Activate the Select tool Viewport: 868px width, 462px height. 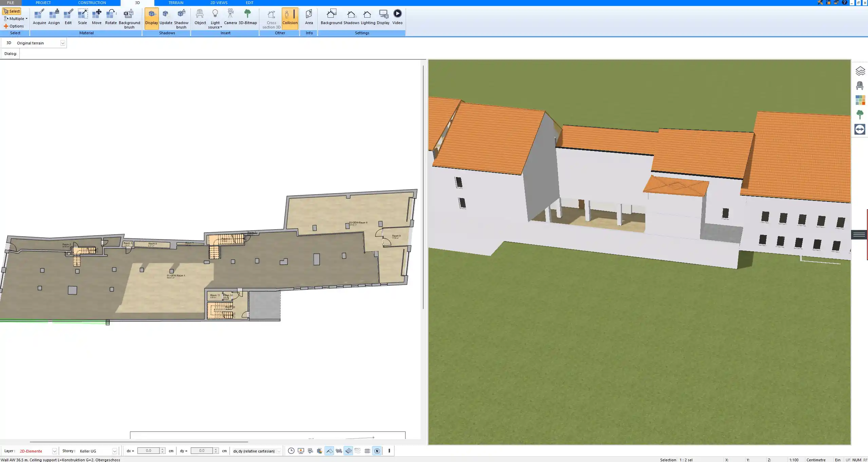click(12, 11)
